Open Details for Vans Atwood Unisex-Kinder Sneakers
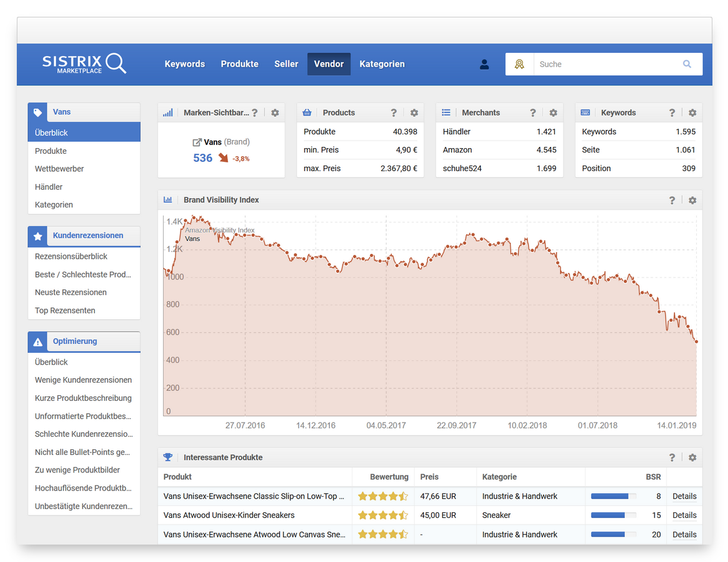Screen dimensions: 728x562 point(684,515)
